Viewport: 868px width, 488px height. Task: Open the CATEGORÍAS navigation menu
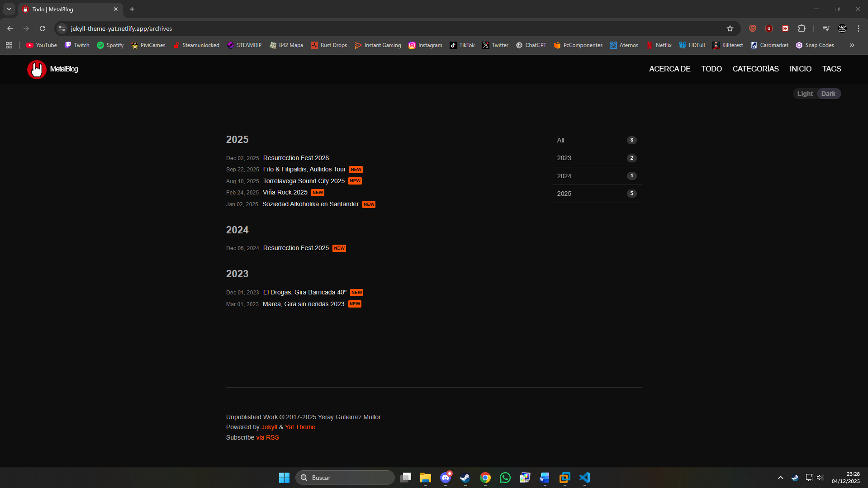tap(755, 69)
